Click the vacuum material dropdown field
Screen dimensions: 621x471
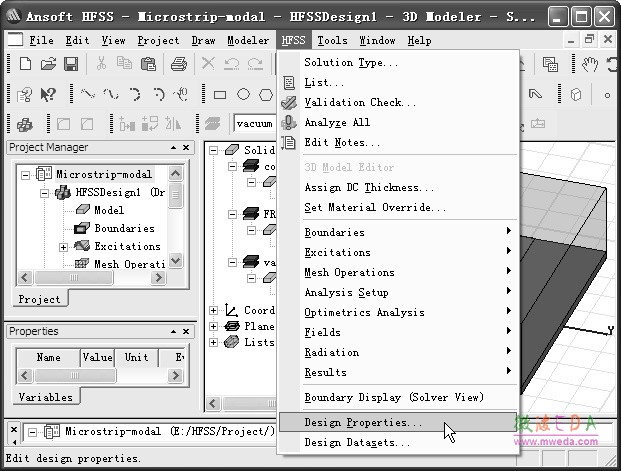(255, 124)
